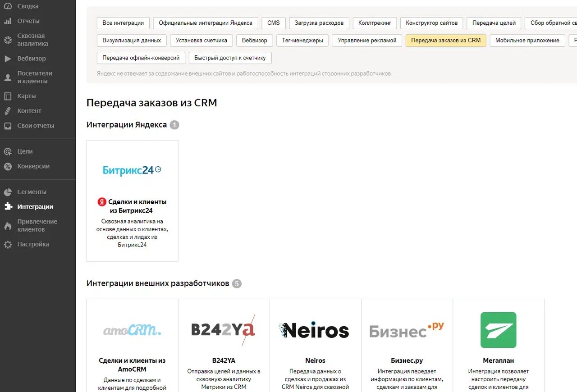The height and width of the screenshot is (392, 577).
Task: Select the Все интеграции filter
Action: (123, 23)
